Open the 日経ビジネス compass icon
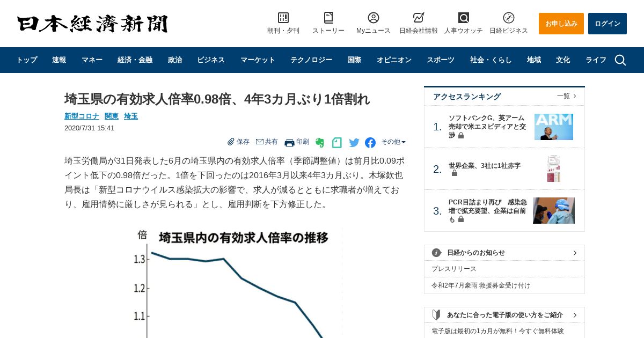The image size is (644, 338). [509, 18]
